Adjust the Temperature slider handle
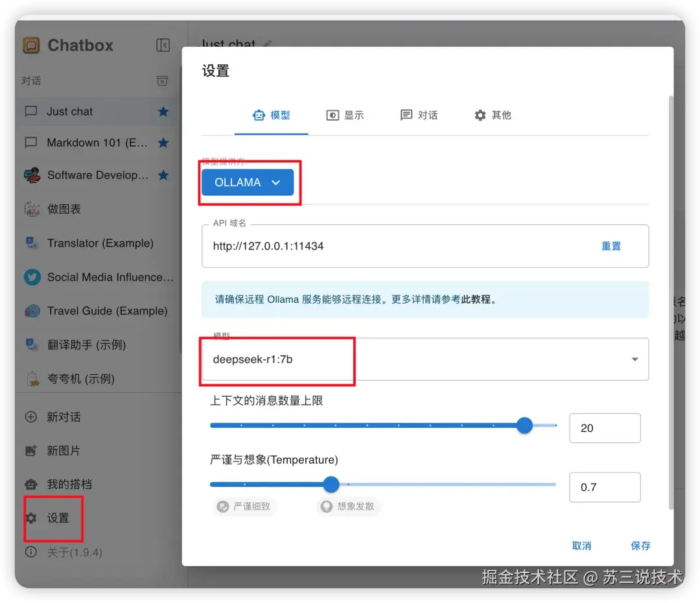Screen dimensions: 700x603 [331, 484]
